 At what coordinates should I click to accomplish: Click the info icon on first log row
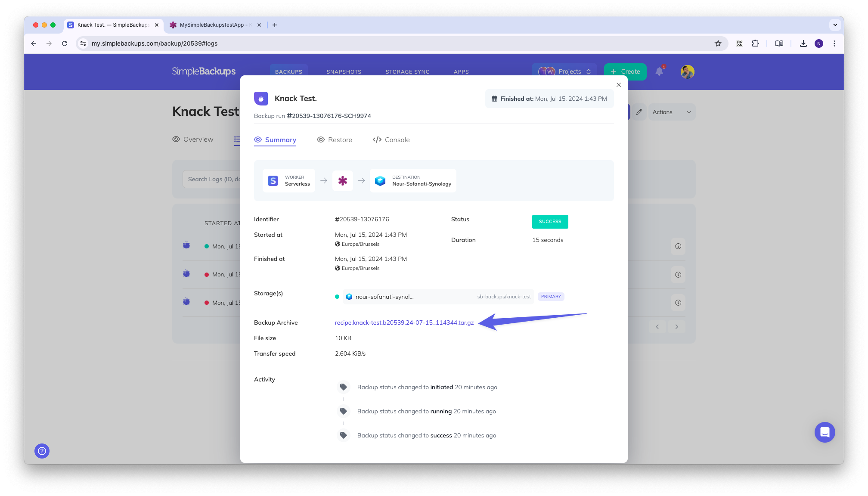click(x=678, y=246)
